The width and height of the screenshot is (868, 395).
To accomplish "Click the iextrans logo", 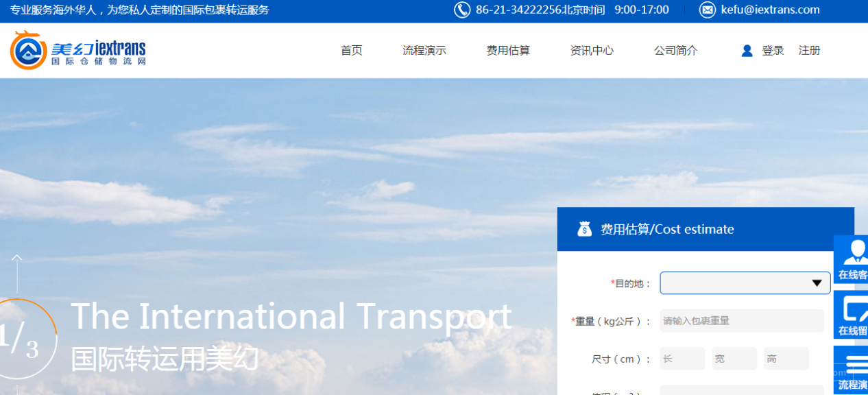I will [x=77, y=49].
